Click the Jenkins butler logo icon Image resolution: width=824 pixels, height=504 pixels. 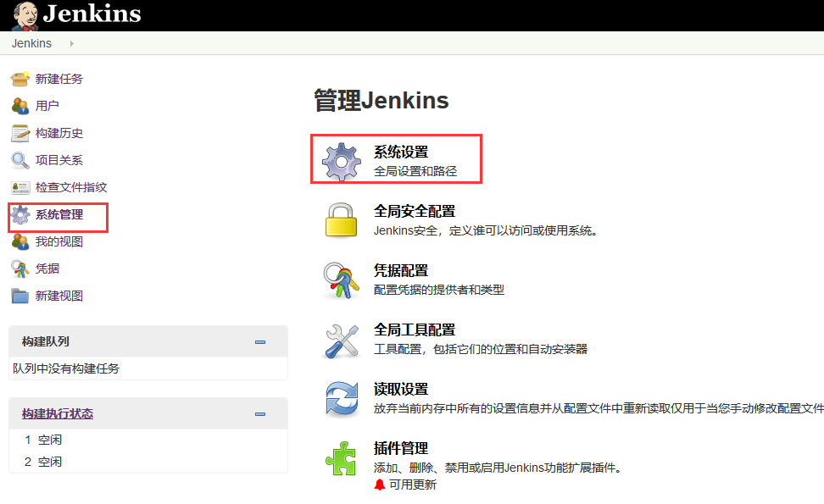point(25,16)
